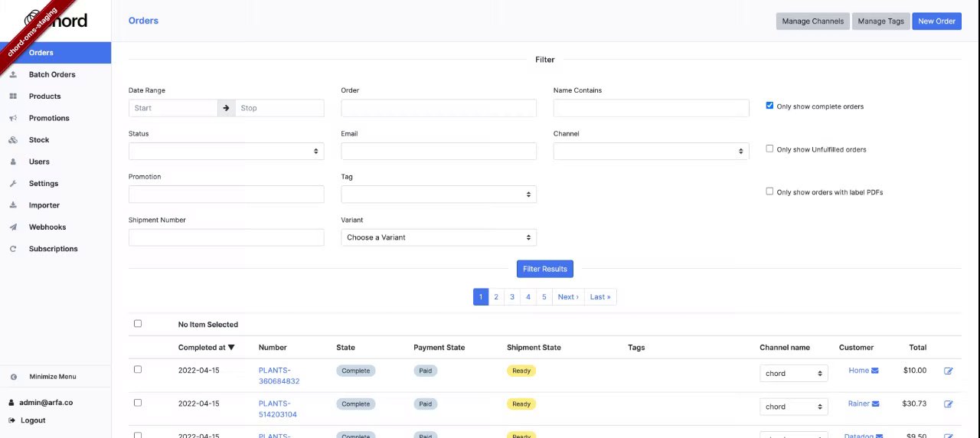
Task: Open Batch Orders menu item
Action: [x=52, y=74]
